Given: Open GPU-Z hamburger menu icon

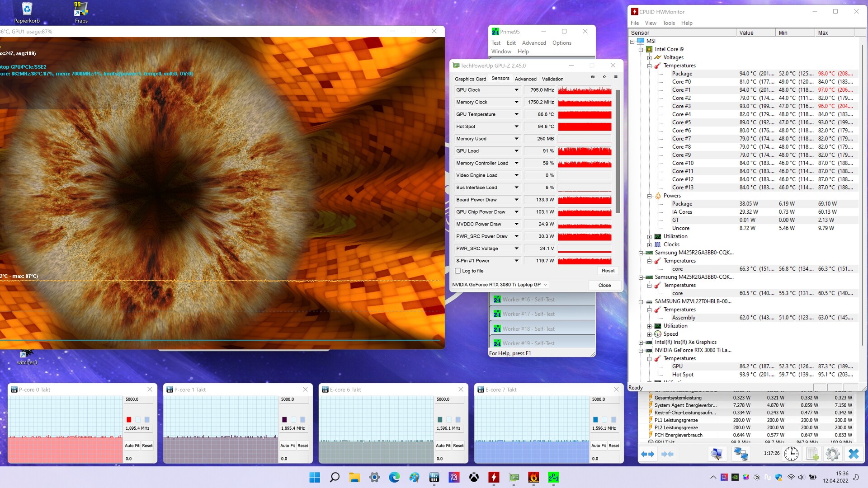Looking at the screenshot, I should pos(616,77).
